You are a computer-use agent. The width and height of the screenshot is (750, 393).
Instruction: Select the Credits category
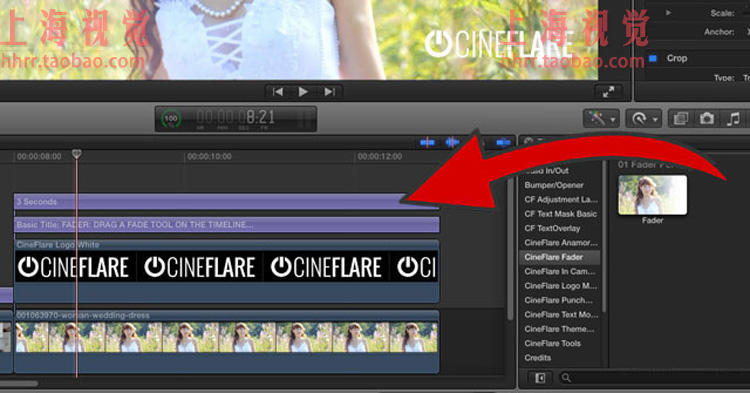[x=538, y=357]
